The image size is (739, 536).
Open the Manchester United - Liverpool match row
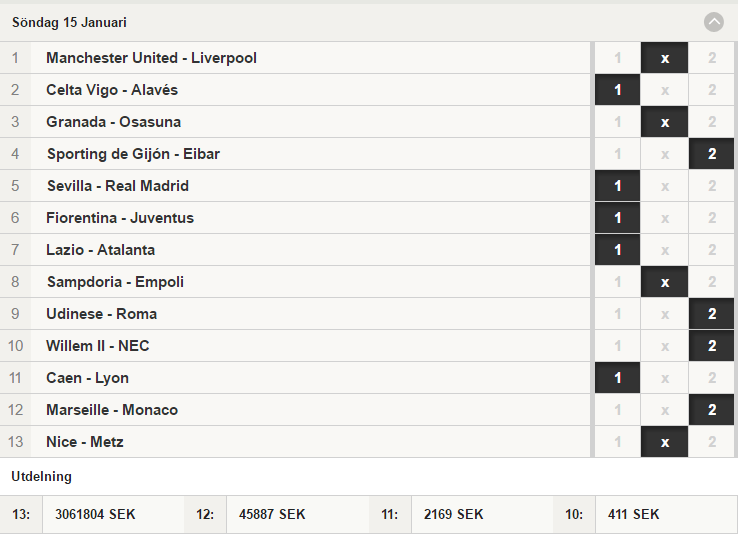[x=295, y=58]
